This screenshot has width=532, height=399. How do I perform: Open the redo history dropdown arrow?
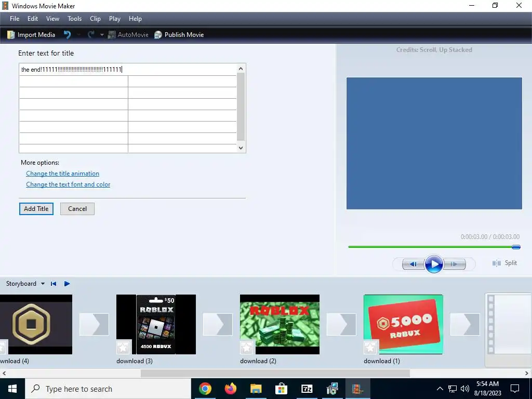[102, 35]
